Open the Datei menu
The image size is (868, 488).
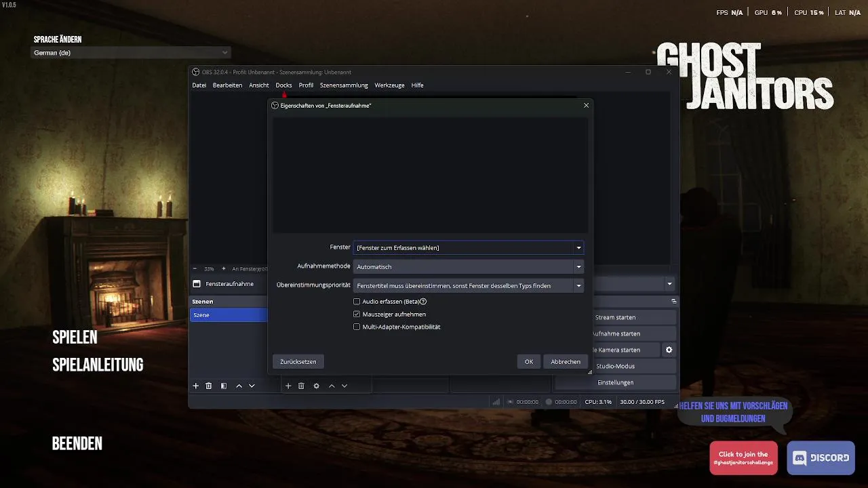coord(199,85)
